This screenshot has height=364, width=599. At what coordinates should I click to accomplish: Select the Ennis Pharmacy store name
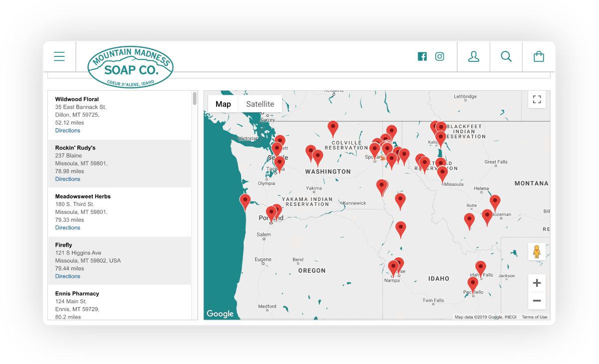77,294
